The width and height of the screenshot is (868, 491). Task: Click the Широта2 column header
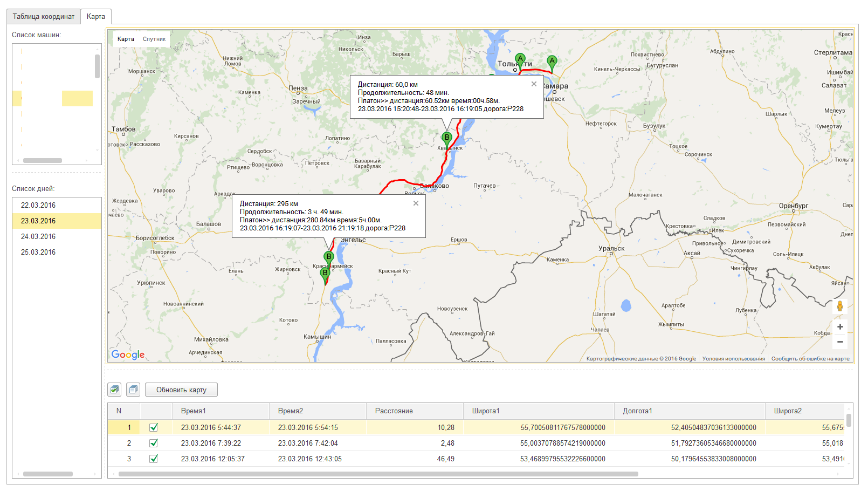click(x=804, y=411)
